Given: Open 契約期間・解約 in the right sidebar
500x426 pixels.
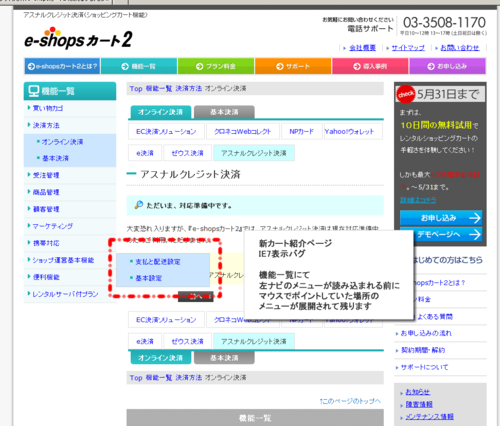Looking at the screenshot, I should [423, 350].
